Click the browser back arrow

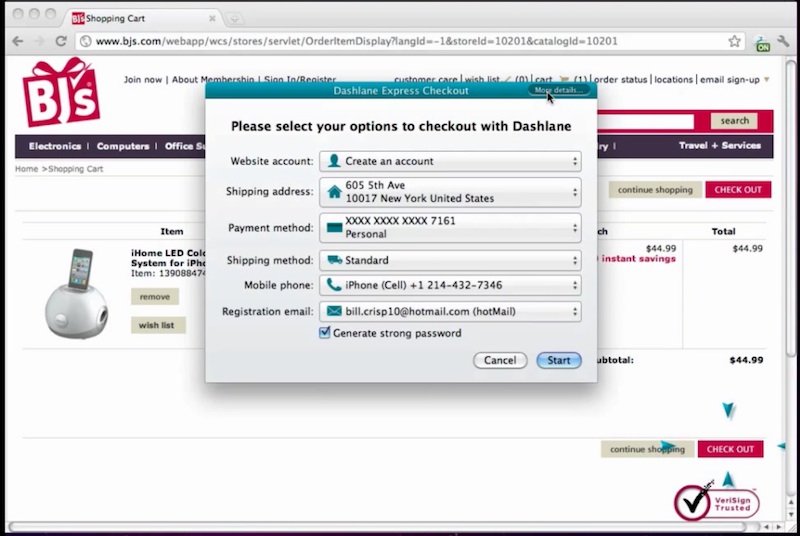[x=17, y=41]
